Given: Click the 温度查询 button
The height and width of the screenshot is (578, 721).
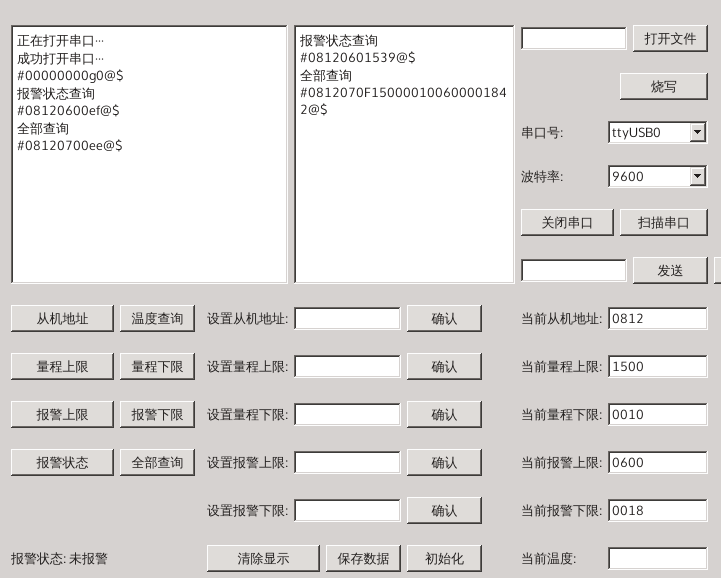Looking at the screenshot, I should [x=157, y=318].
